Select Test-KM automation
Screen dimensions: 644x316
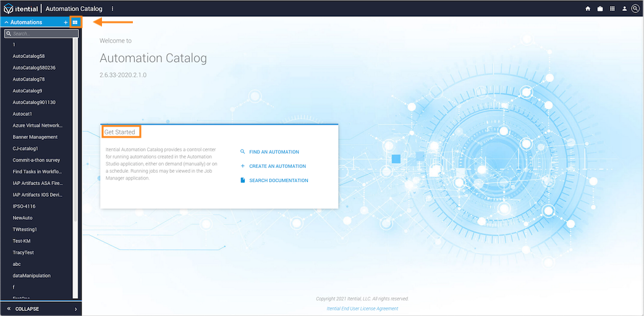pos(22,241)
